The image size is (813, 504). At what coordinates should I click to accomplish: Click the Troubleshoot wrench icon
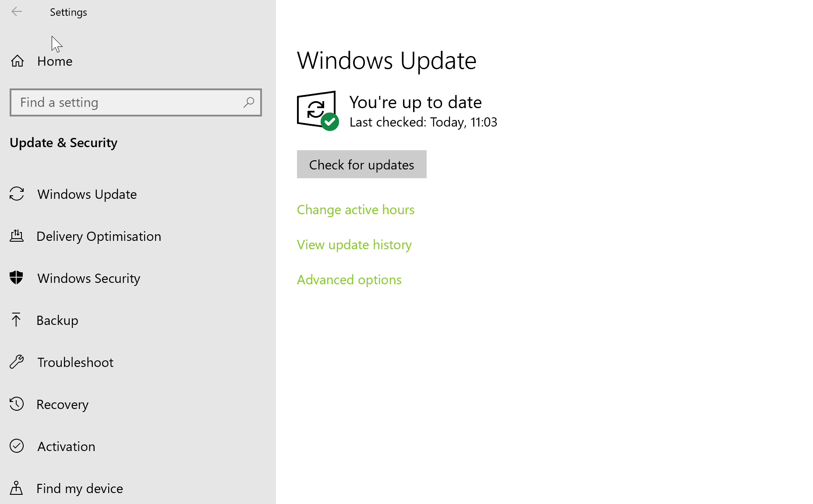[17, 362]
